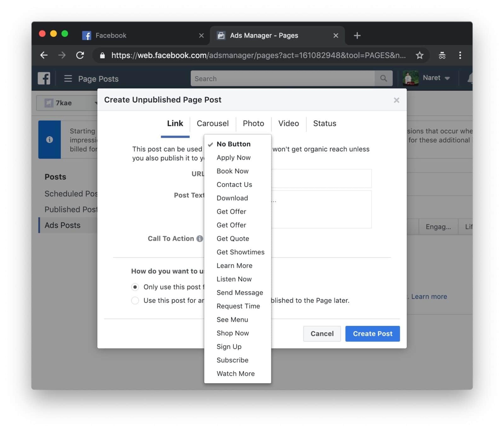The width and height of the screenshot is (504, 431).
Task: Switch to the Carousel tab
Action: [x=213, y=123]
